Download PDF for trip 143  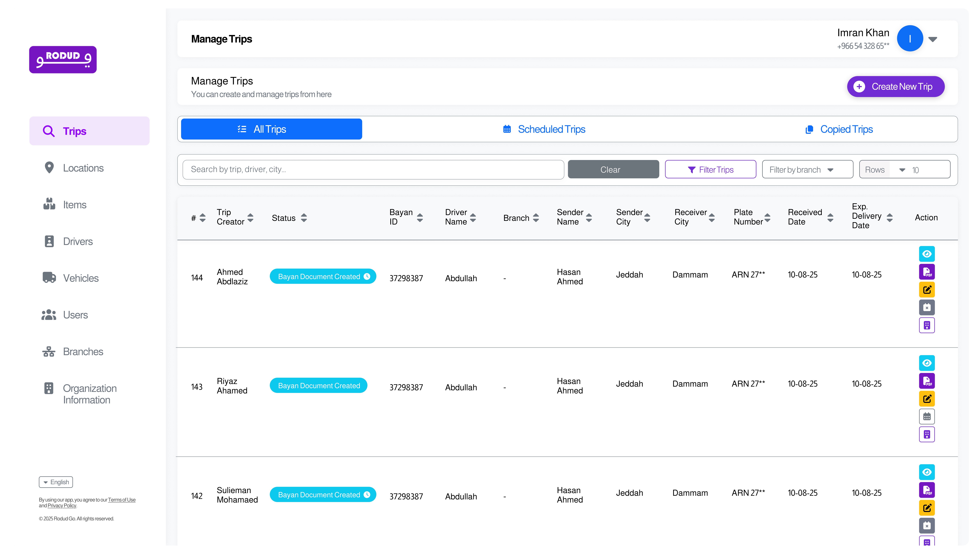pyautogui.click(x=927, y=381)
